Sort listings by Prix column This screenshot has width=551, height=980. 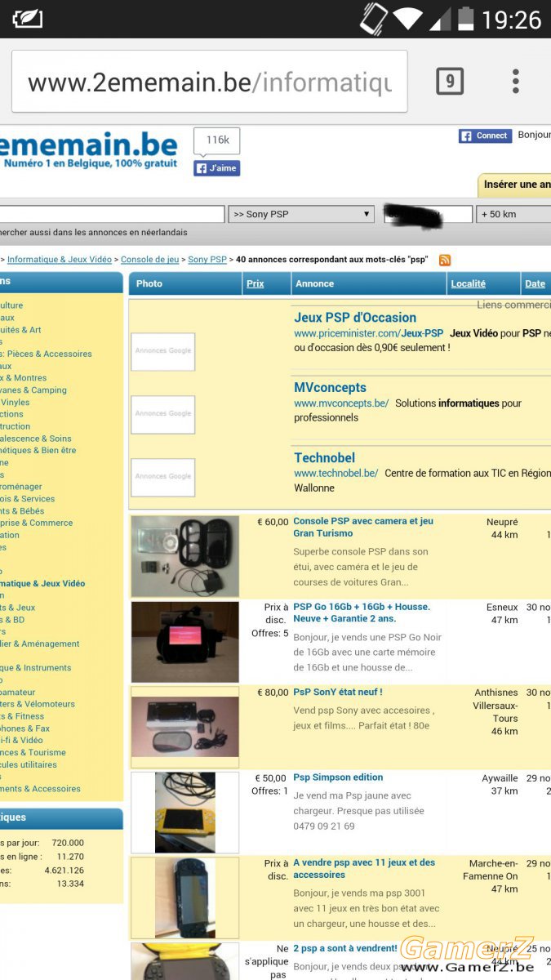coord(256,283)
